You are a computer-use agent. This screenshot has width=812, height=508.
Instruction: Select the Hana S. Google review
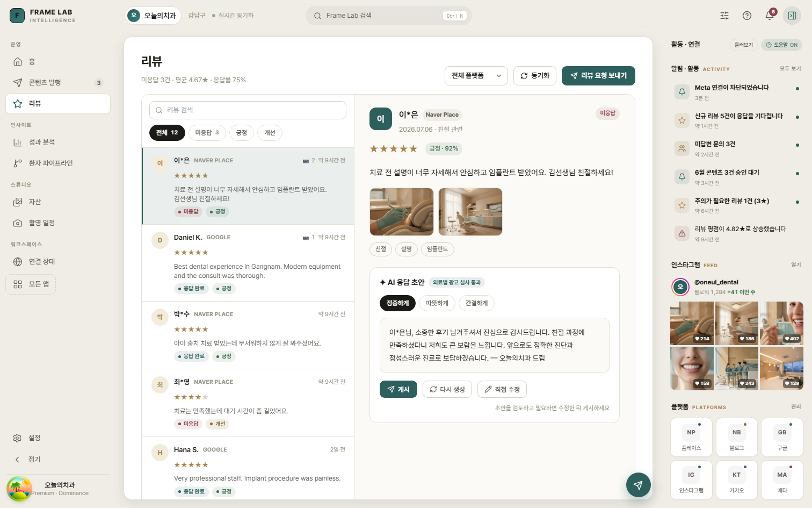248,468
